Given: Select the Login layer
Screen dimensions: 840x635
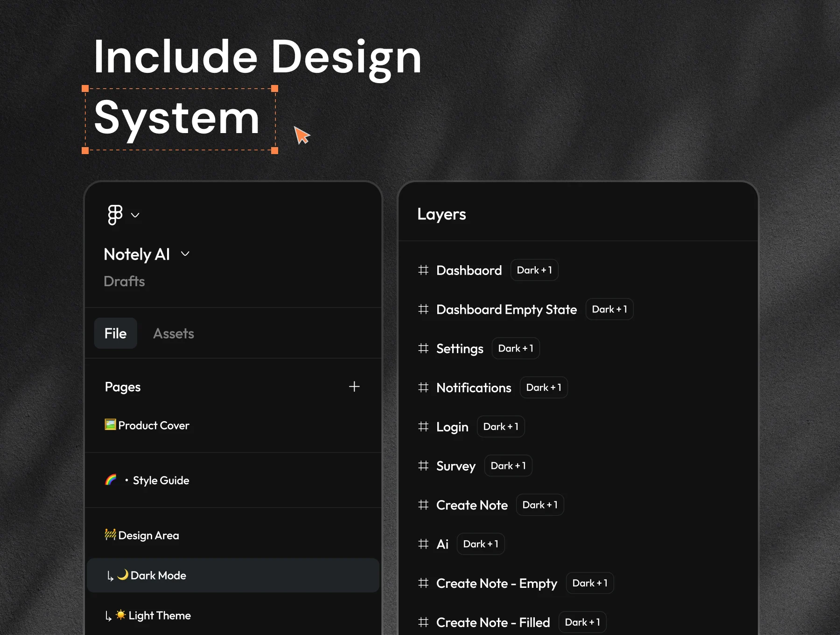Looking at the screenshot, I should coord(452,427).
